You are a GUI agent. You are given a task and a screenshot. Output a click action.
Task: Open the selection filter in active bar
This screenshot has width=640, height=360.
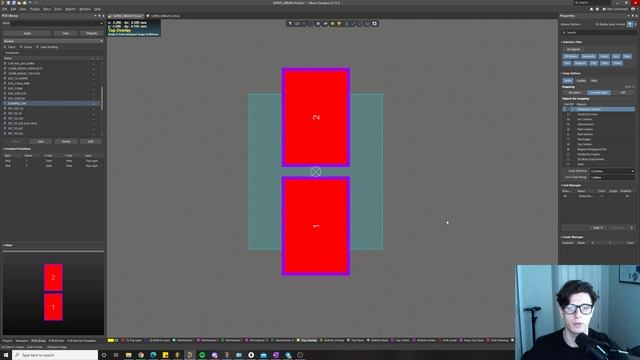pyautogui.click(x=290, y=24)
